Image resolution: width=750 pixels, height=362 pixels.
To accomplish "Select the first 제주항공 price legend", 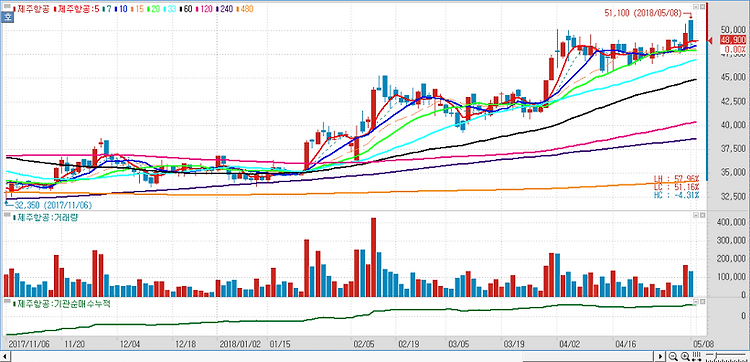I will pos(32,9).
